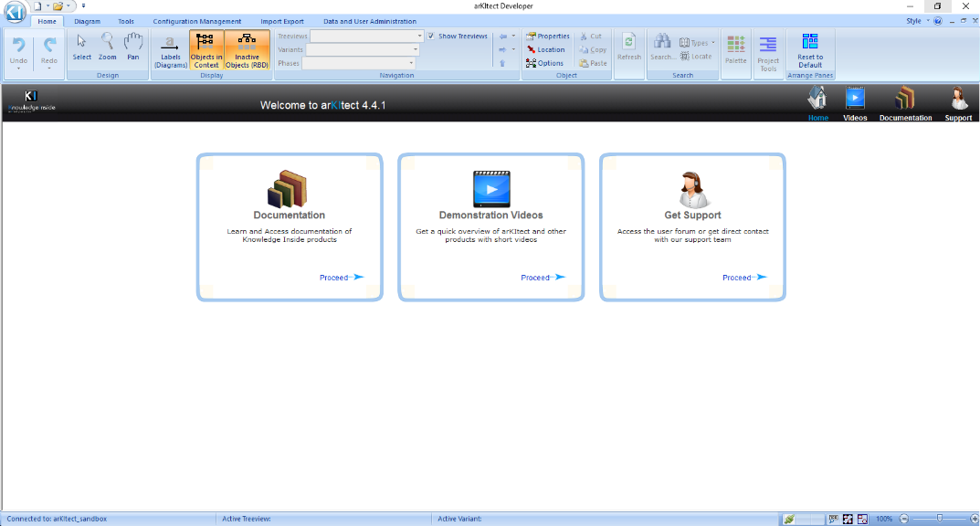Expand the Treeviews combo box
Viewport: 980px width, 526px height.
click(x=419, y=37)
